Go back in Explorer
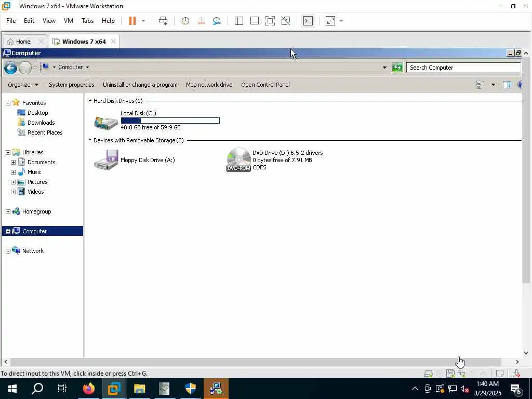This screenshot has height=399, width=532. [x=10, y=68]
